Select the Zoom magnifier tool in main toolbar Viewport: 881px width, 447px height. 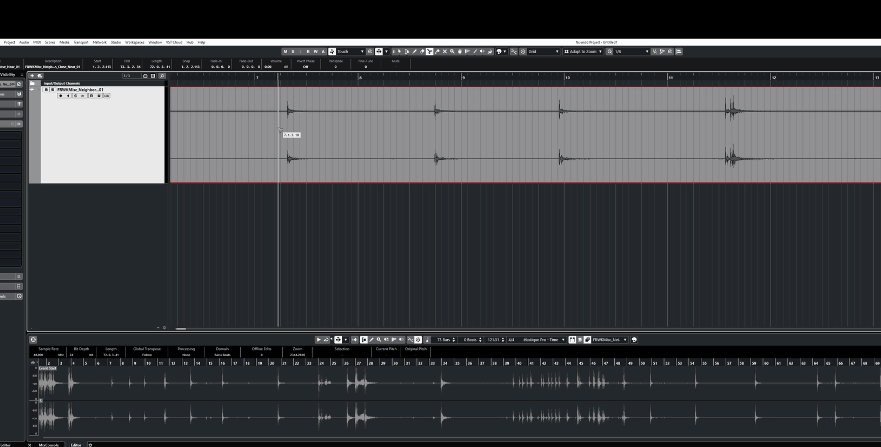[452, 51]
